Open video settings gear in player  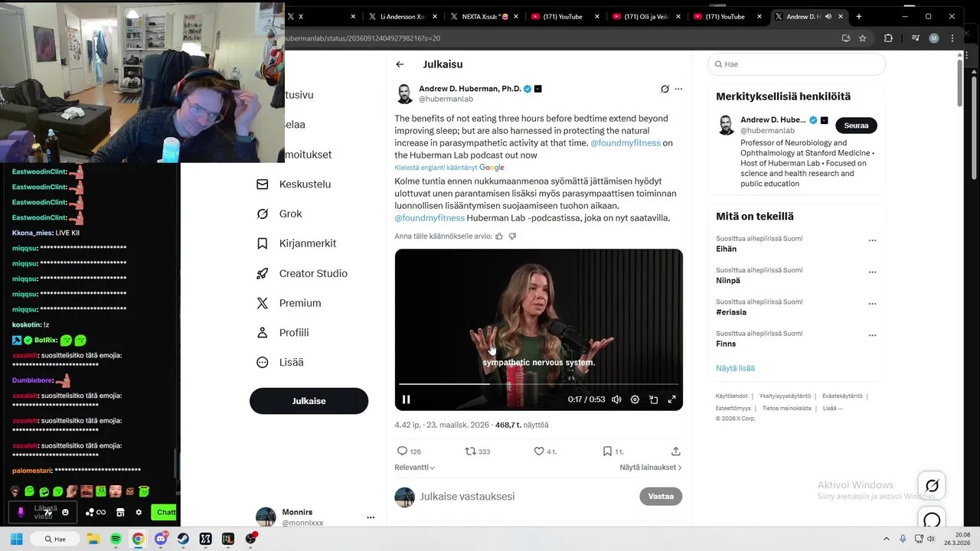click(x=635, y=399)
